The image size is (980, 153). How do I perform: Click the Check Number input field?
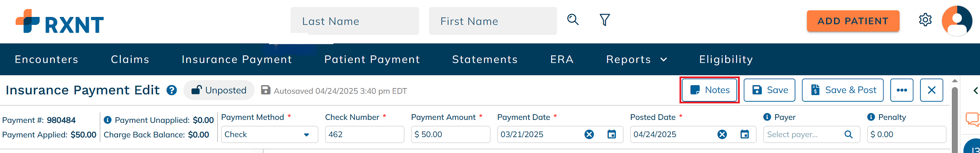coord(364,134)
